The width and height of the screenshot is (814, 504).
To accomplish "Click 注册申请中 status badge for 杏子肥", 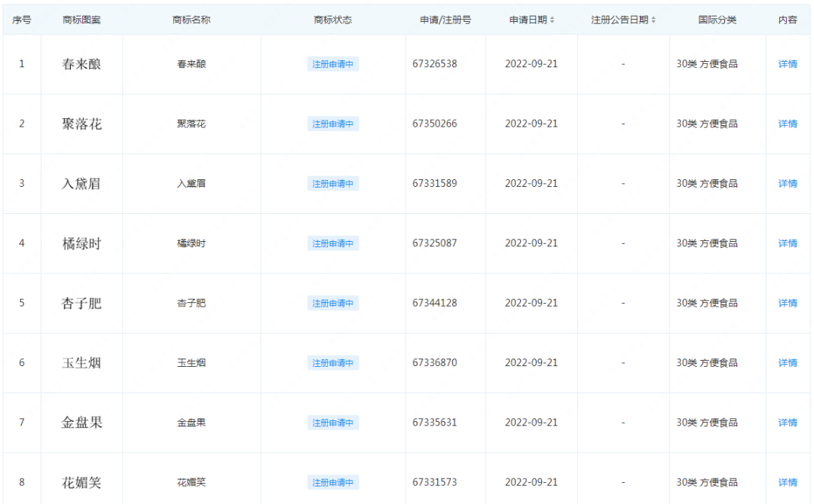I will (333, 303).
